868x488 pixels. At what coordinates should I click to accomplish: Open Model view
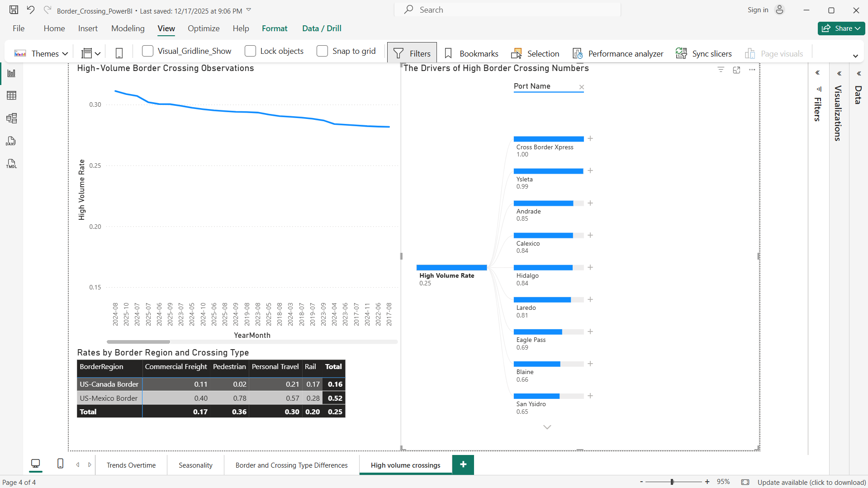click(11, 118)
